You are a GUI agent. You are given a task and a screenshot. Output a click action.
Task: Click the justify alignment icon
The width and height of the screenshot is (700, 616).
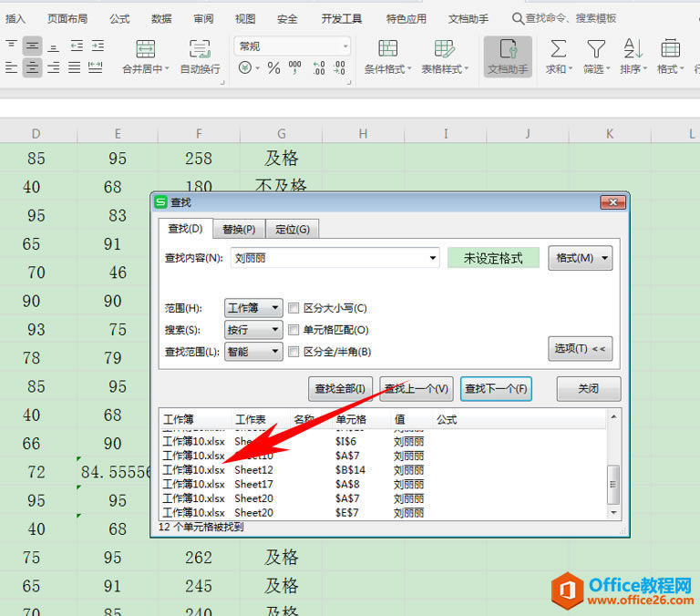[x=74, y=67]
